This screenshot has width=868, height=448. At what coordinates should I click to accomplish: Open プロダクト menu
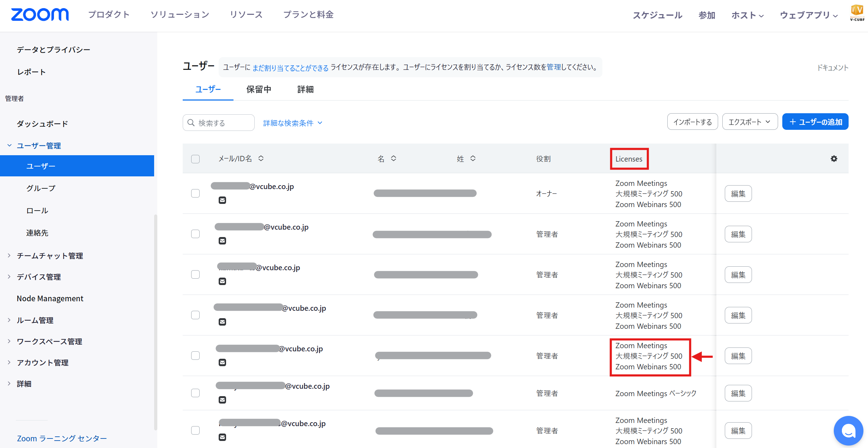pos(109,14)
